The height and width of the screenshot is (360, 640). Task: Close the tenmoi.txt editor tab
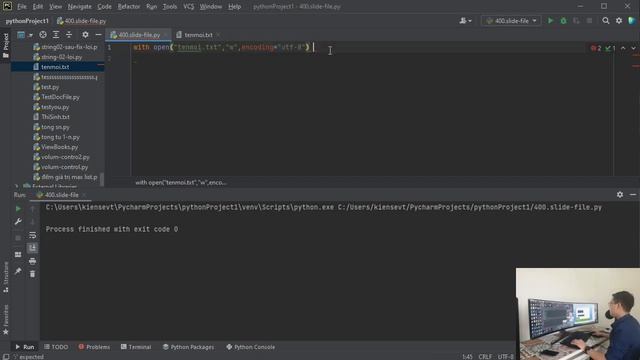[x=219, y=35]
